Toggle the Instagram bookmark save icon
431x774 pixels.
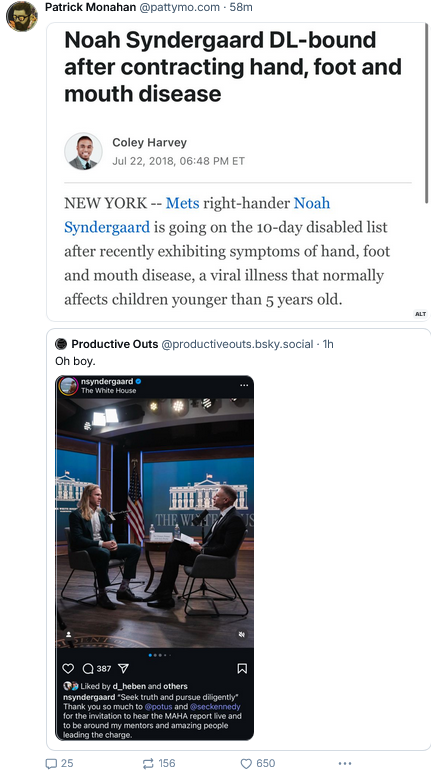click(x=242, y=668)
